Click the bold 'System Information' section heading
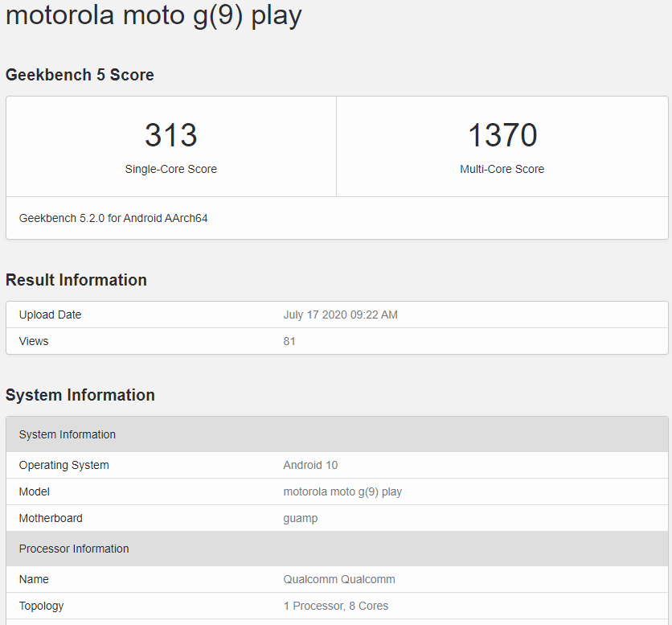 pos(80,395)
